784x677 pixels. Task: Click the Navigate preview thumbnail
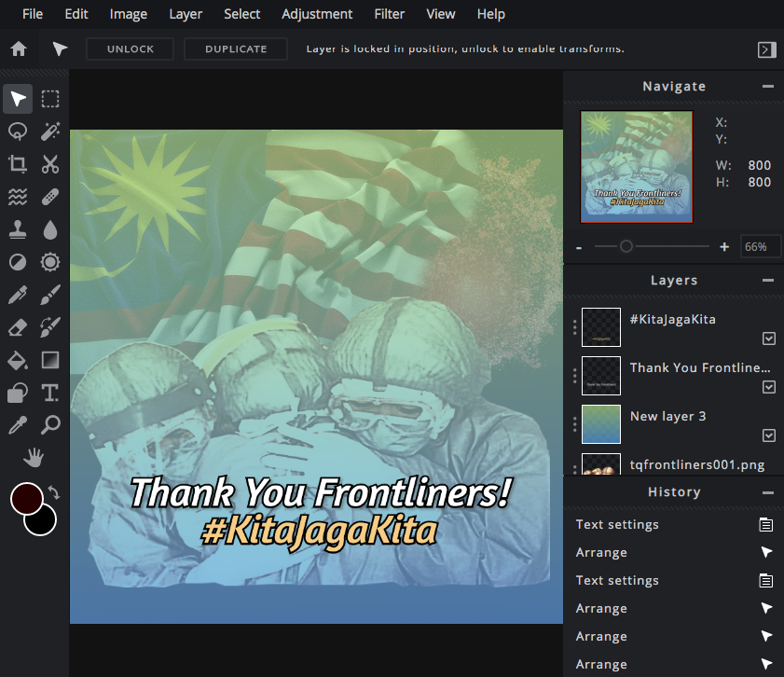pyautogui.click(x=637, y=167)
